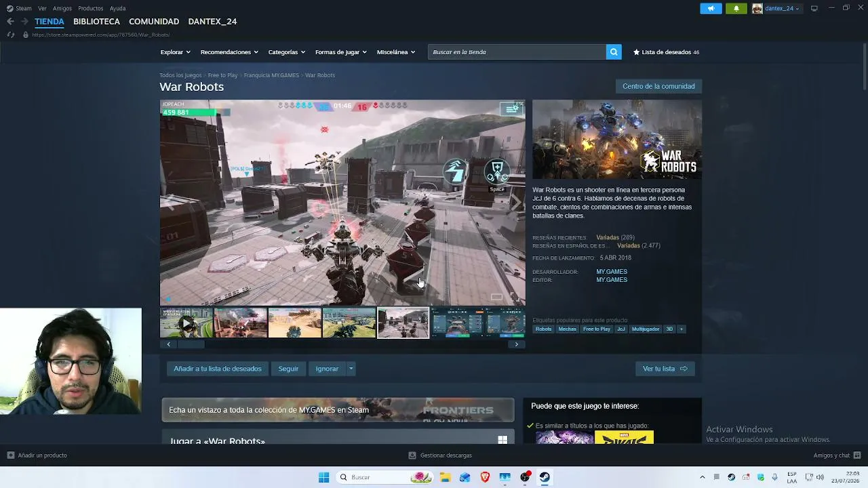Open the Ver menu

point(42,9)
